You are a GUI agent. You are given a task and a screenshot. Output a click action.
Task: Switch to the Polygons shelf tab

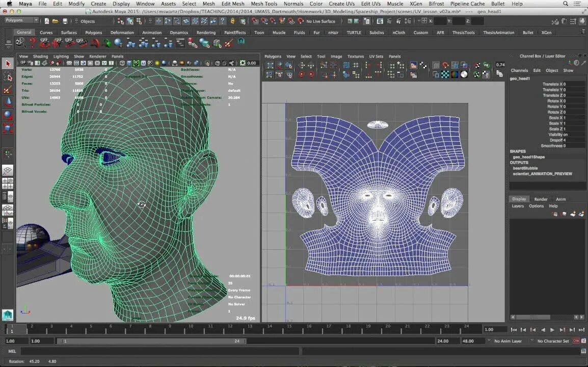[x=93, y=33]
